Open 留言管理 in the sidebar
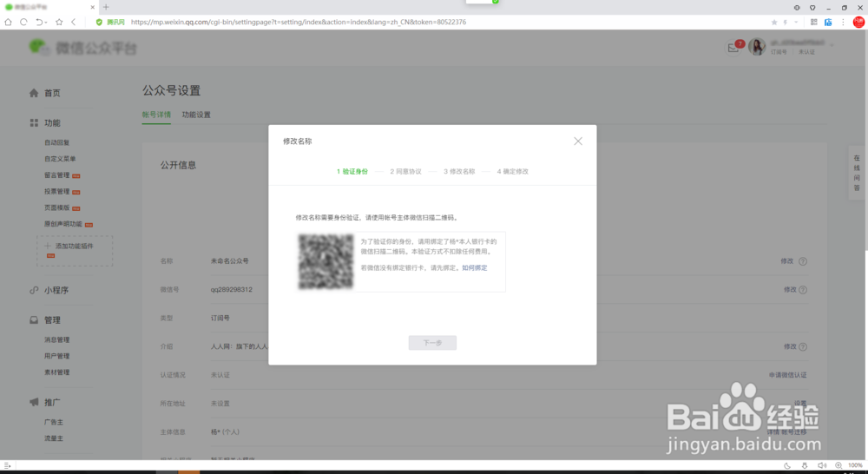The height and width of the screenshot is (474, 868). pyautogui.click(x=57, y=175)
